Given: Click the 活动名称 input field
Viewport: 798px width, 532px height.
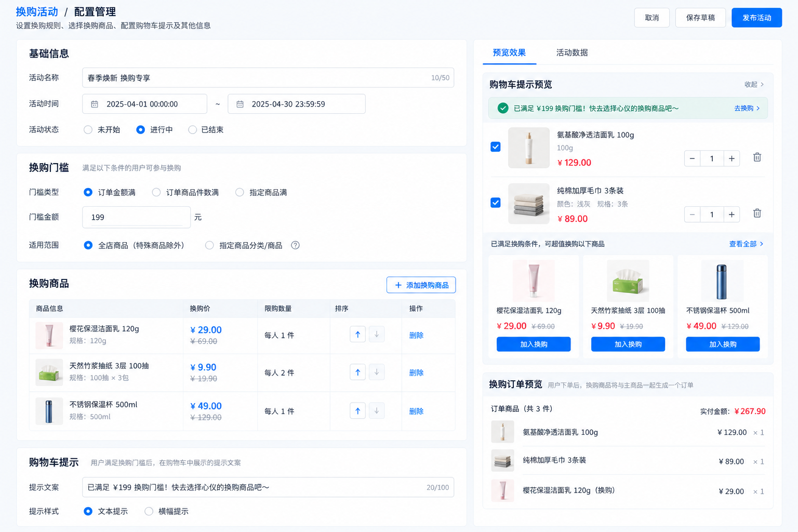Looking at the screenshot, I should click(x=268, y=77).
